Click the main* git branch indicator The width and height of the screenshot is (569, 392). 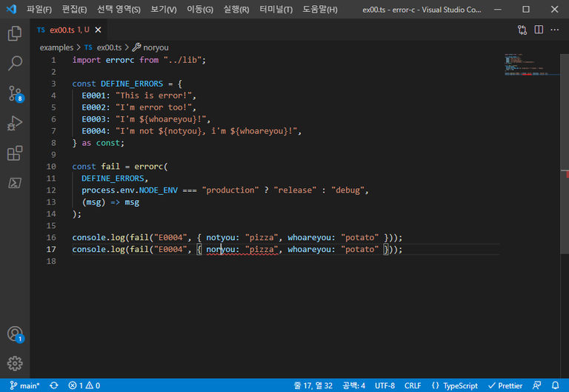point(24,385)
